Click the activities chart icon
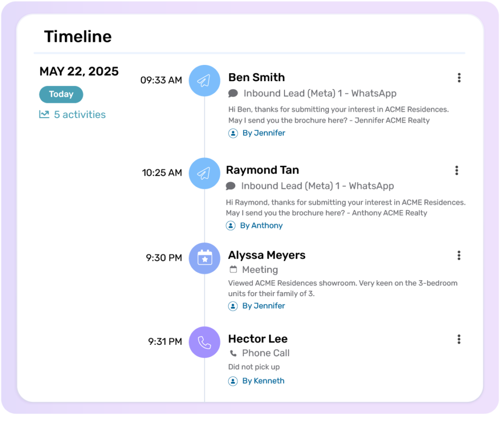 44,115
